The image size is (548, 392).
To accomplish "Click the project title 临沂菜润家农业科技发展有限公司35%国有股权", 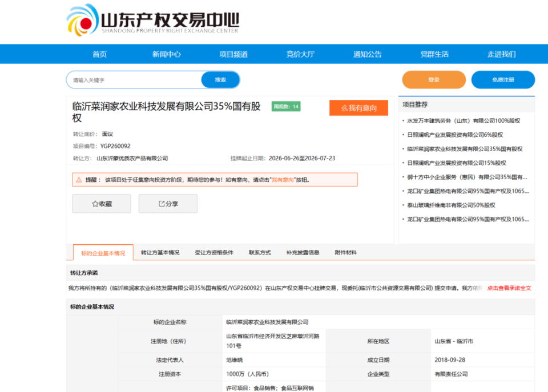I will coord(166,112).
